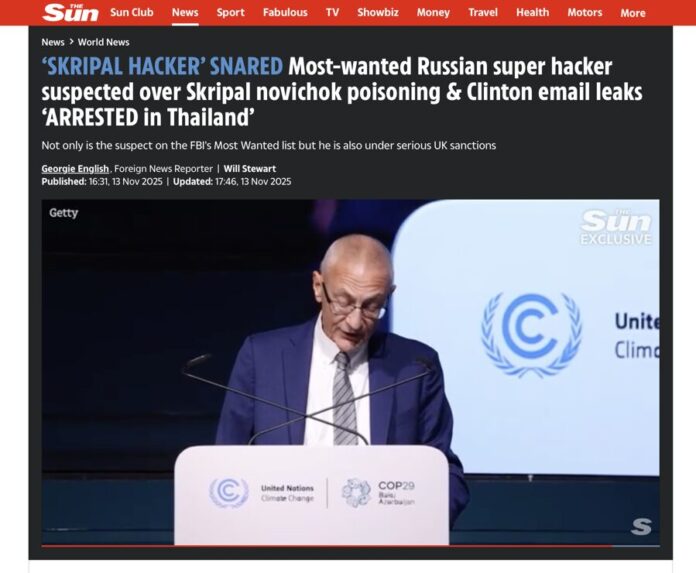Expand the More navigation menu

coord(633,13)
